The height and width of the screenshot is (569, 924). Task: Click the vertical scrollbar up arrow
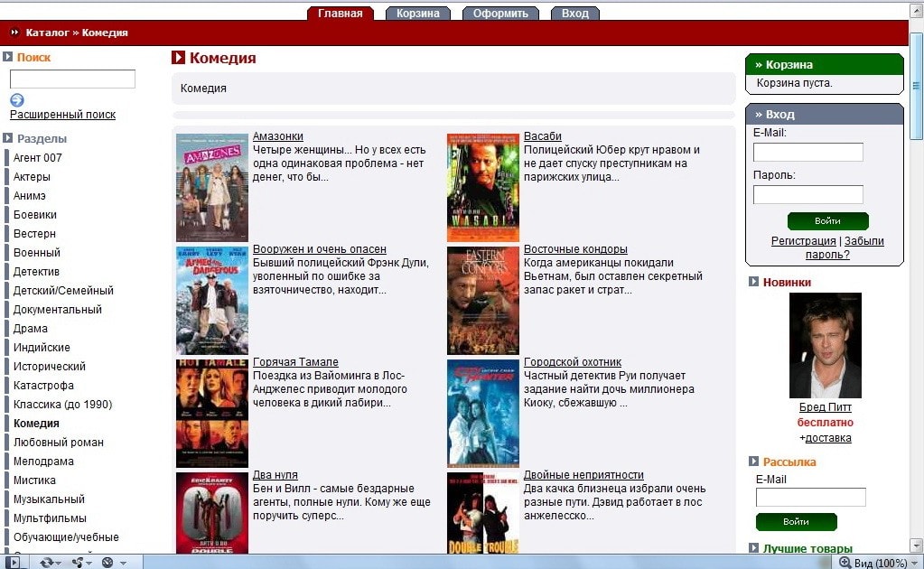[916, 12]
